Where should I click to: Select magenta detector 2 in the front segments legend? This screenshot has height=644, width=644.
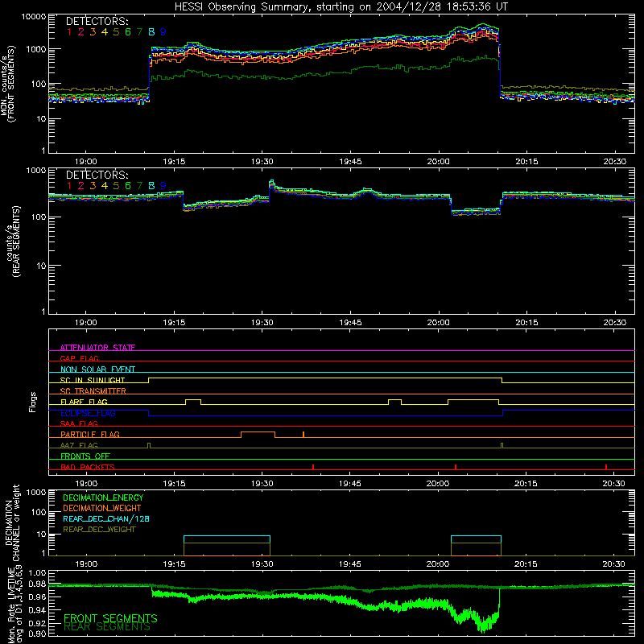[81, 32]
